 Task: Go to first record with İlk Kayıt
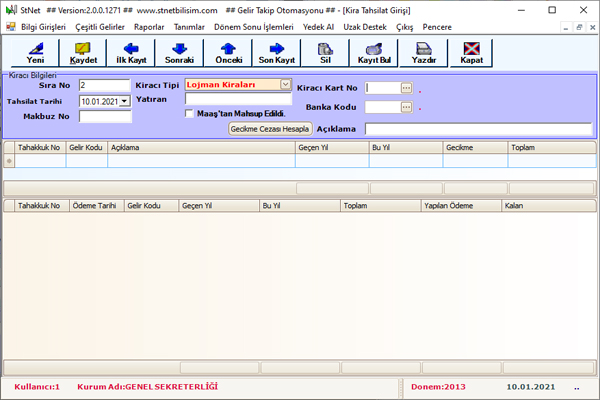tap(131, 52)
